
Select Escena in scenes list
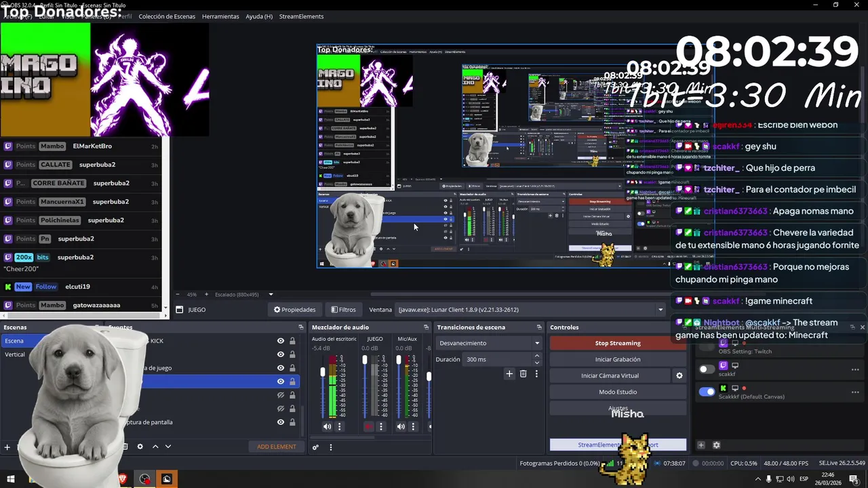[x=14, y=341]
